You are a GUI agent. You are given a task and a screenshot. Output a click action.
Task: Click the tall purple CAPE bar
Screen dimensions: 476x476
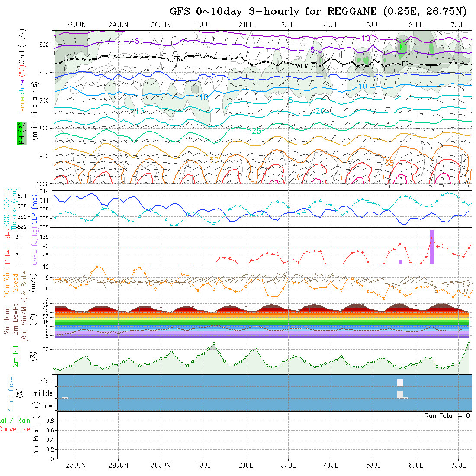click(432, 247)
